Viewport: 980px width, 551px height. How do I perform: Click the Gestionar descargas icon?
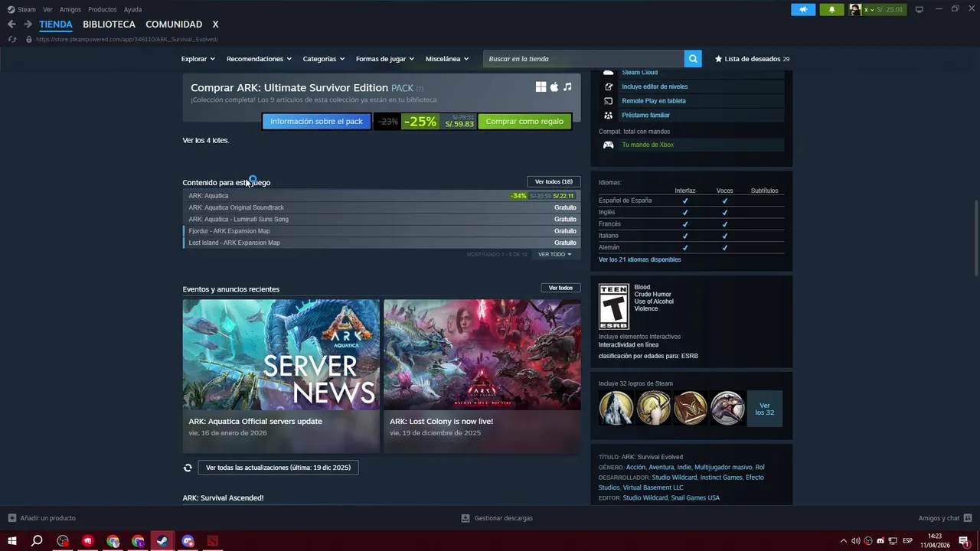point(465,518)
